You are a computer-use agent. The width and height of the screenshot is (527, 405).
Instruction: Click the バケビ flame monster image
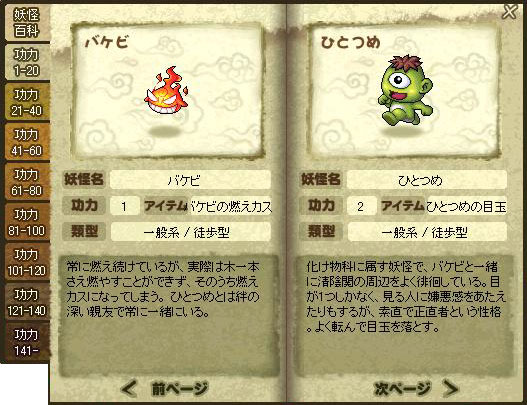point(166,91)
